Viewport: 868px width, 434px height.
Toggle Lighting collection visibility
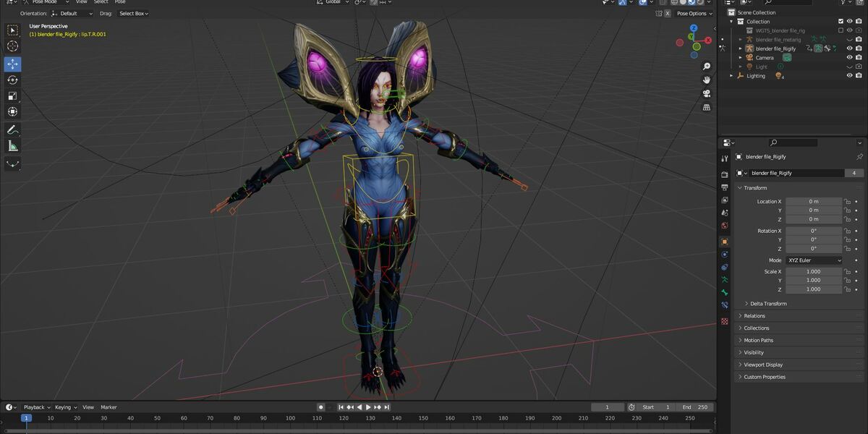point(849,75)
